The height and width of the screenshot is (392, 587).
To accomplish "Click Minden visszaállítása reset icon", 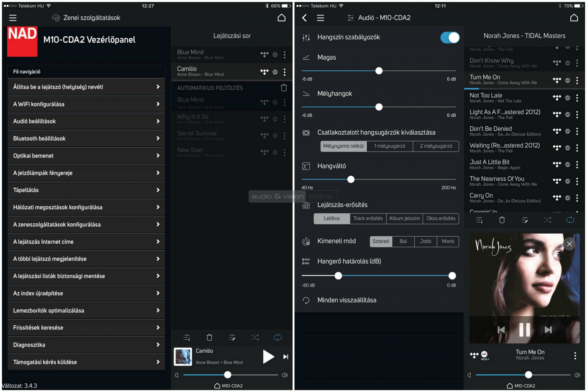I will [306, 300].
